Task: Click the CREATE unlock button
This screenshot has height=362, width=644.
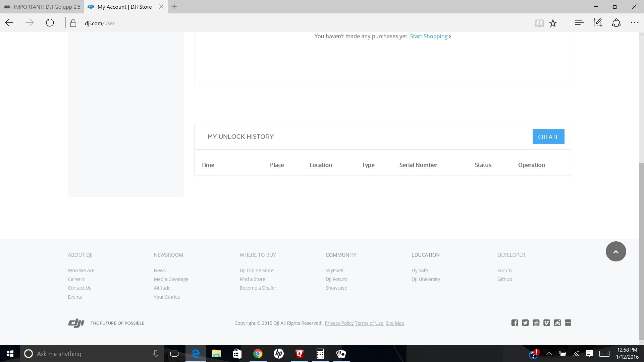Action: pyautogui.click(x=548, y=137)
